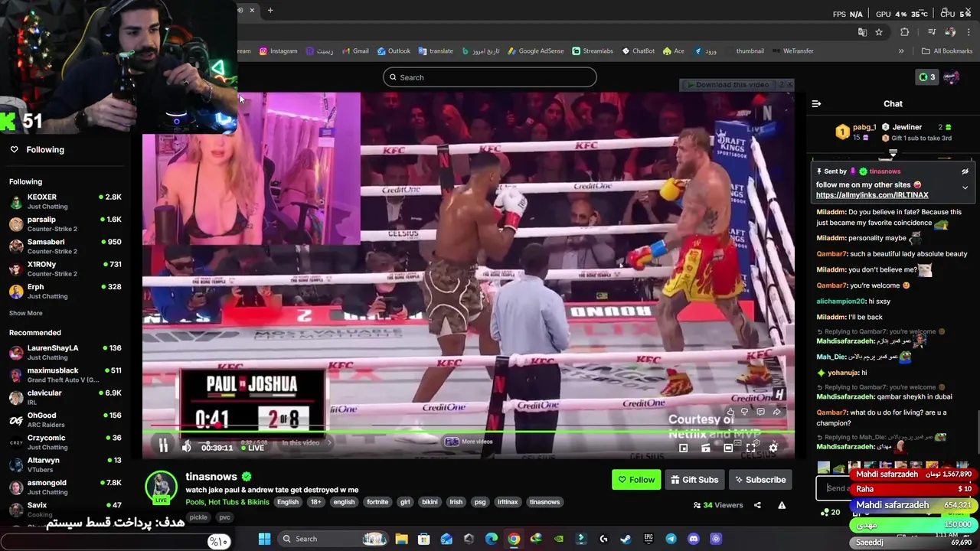
Task: Open the player settings gear
Action: click(x=773, y=448)
